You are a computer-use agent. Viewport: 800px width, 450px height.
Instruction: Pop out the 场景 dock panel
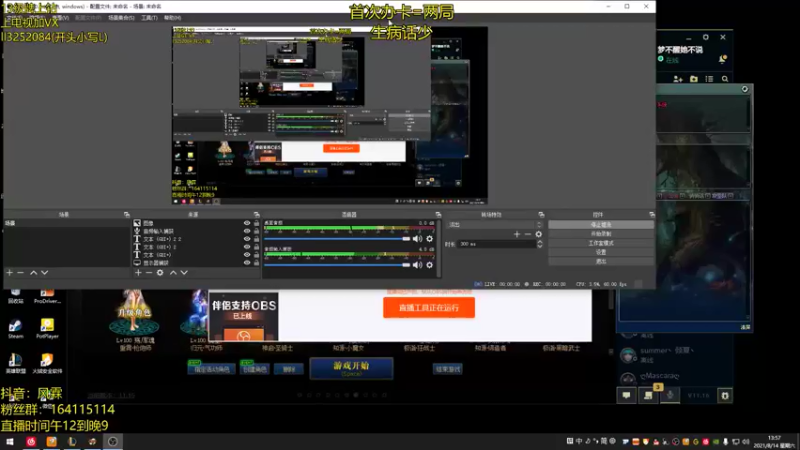click(127, 215)
